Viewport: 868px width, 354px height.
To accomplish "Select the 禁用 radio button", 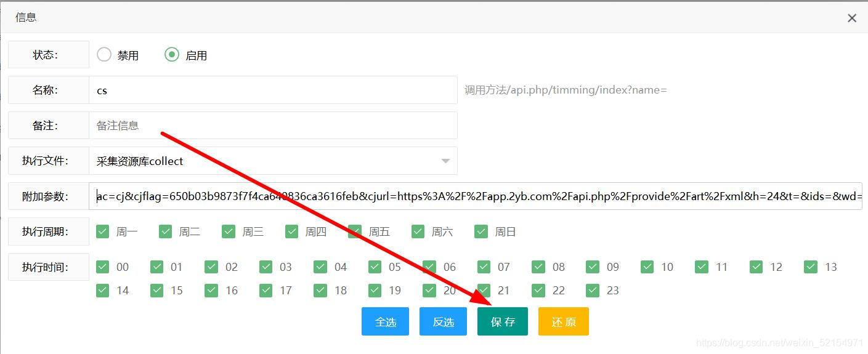I will [x=104, y=55].
